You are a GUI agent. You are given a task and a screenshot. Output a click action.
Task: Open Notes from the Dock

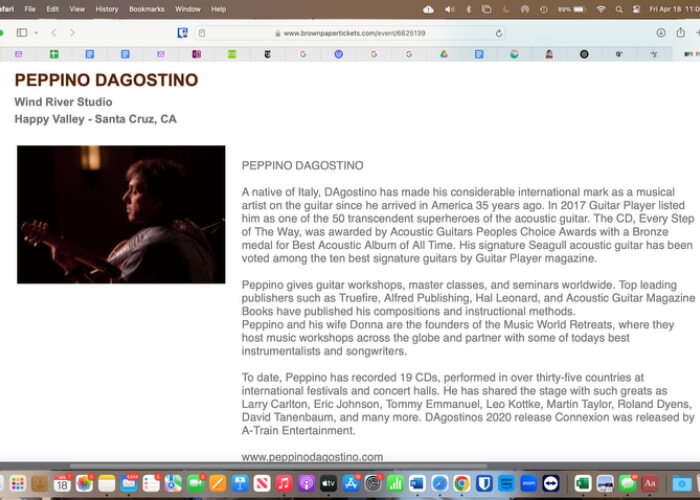(x=107, y=483)
